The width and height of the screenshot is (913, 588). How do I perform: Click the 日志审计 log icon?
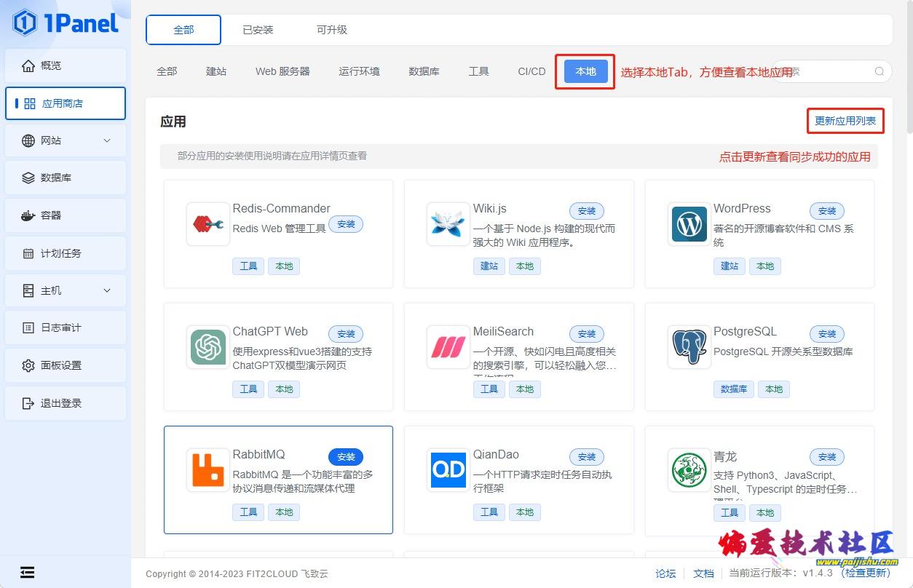[x=28, y=327]
